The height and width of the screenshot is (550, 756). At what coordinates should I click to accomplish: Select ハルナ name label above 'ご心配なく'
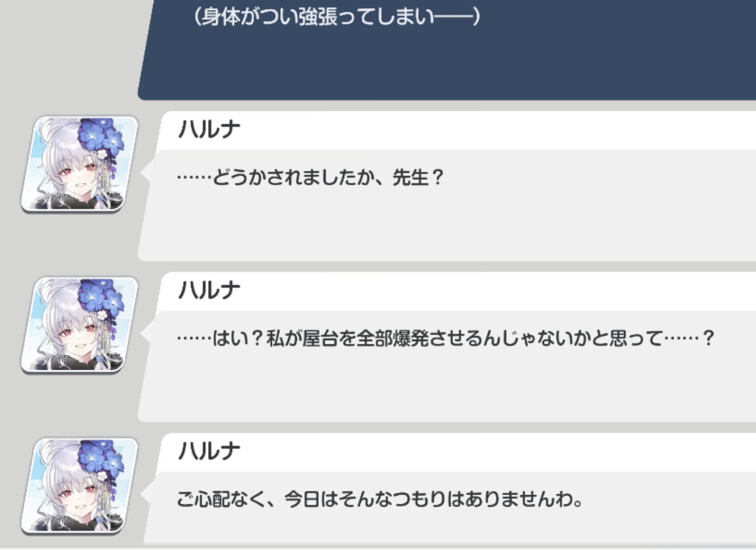click(x=209, y=451)
